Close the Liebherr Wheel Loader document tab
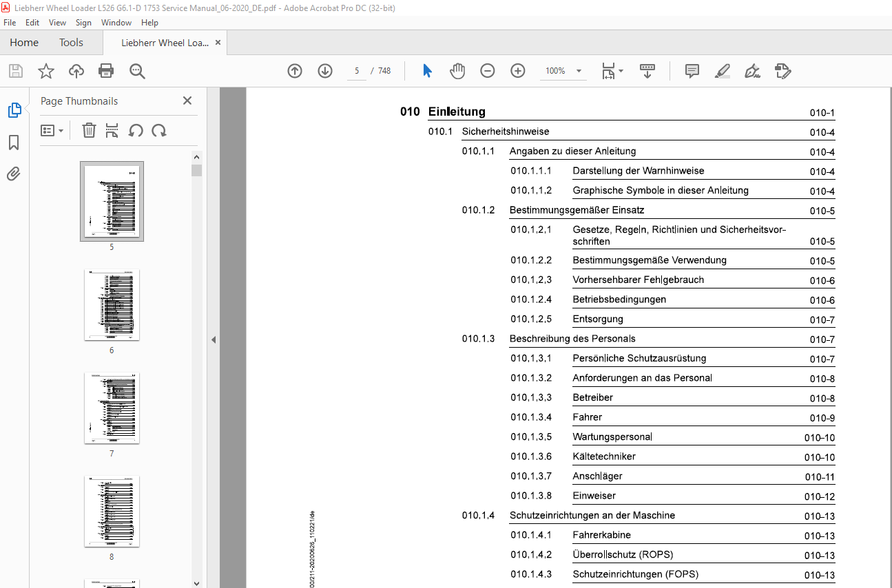This screenshot has height=588, width=892. pos(218,43)
